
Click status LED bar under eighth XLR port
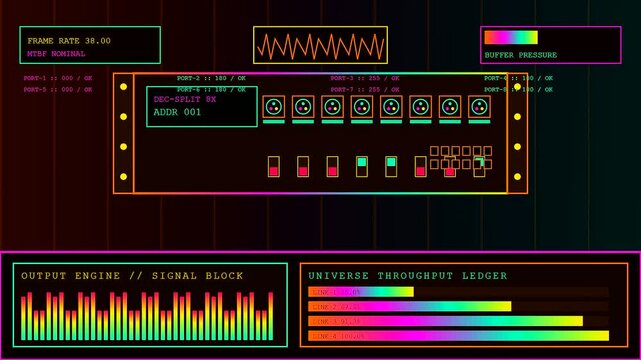tap(480, 122)
